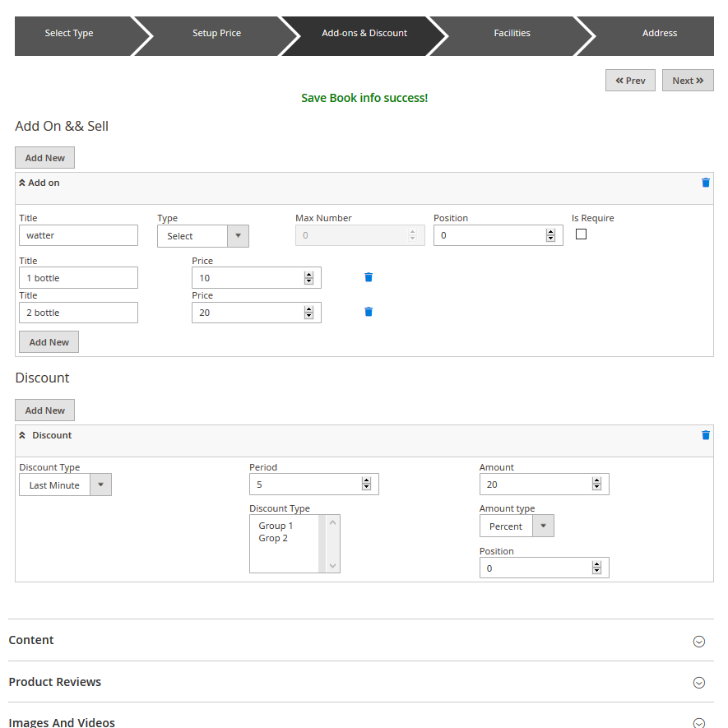
Task: Click the Prev button
Action: 630,81
